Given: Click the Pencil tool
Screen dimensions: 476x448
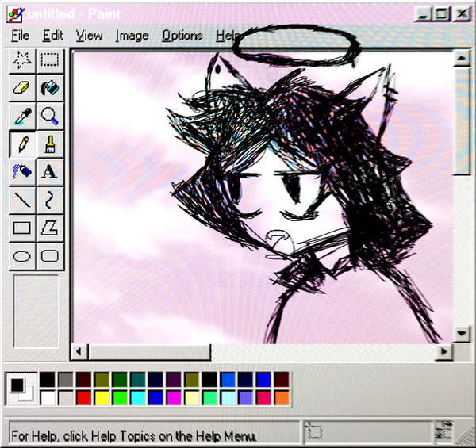Looking at the screenshot, I should click(x=22, y=144).
